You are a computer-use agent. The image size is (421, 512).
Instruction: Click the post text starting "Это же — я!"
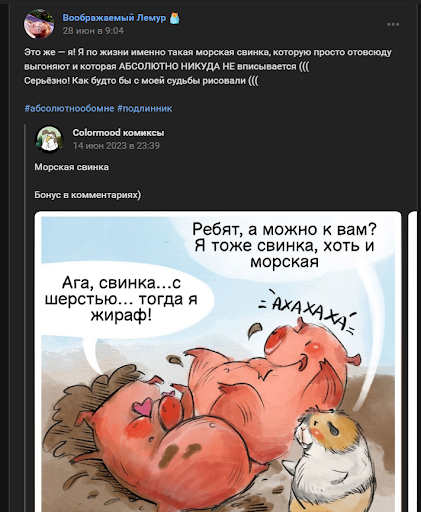(208, 67)
